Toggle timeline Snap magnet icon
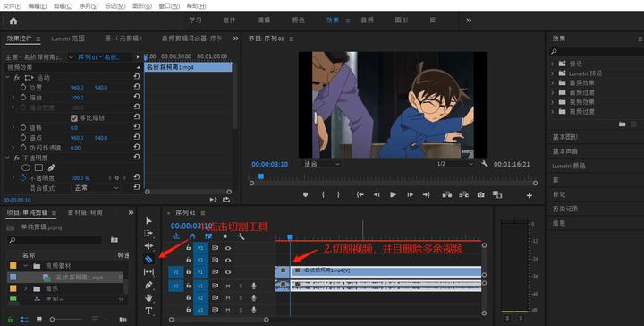Viewport: 644px width, 326px height. click(192, 236)
